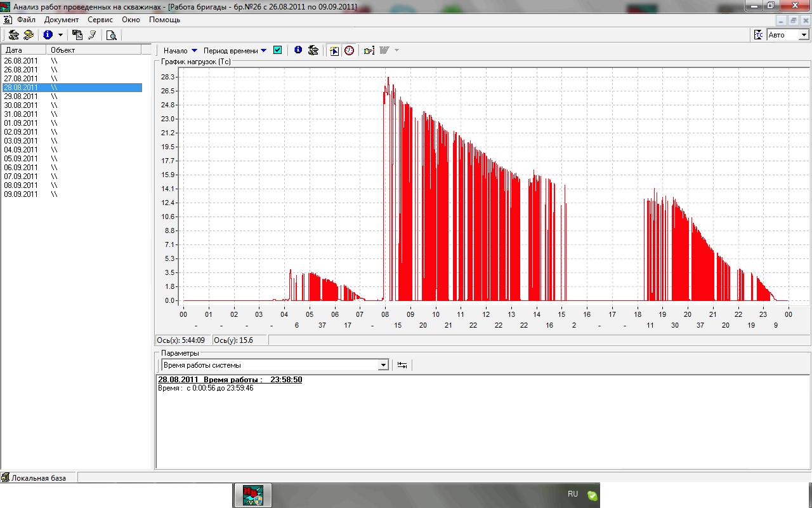
Task: Select the 01.09.2011 row
Action: pos(72,123)
